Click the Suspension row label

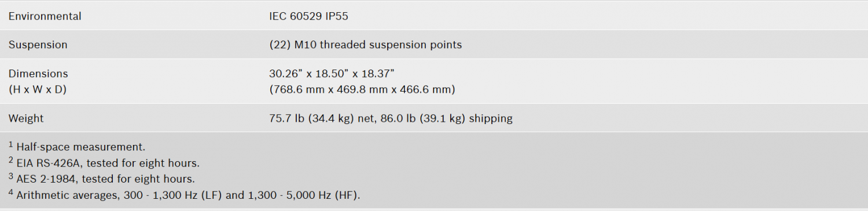38,45
